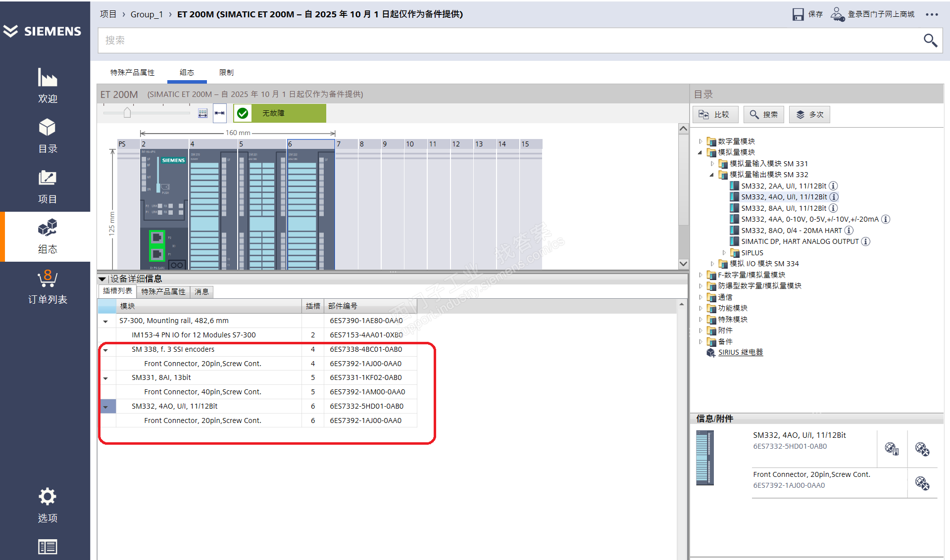Log in to Siemens online mall

click(x=873, y=14)
